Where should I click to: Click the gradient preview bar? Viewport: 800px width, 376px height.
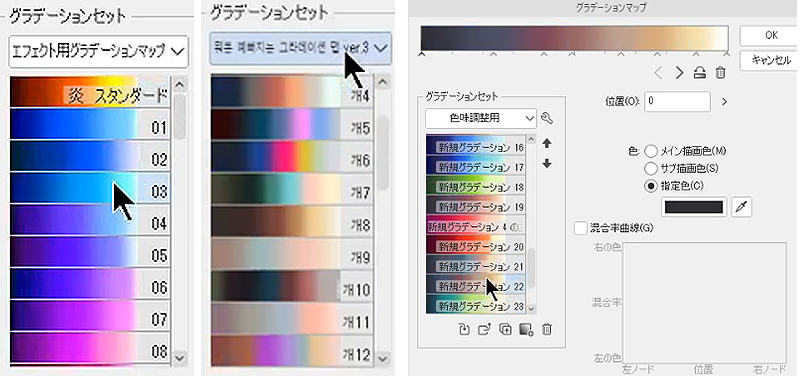pos(574,38)
